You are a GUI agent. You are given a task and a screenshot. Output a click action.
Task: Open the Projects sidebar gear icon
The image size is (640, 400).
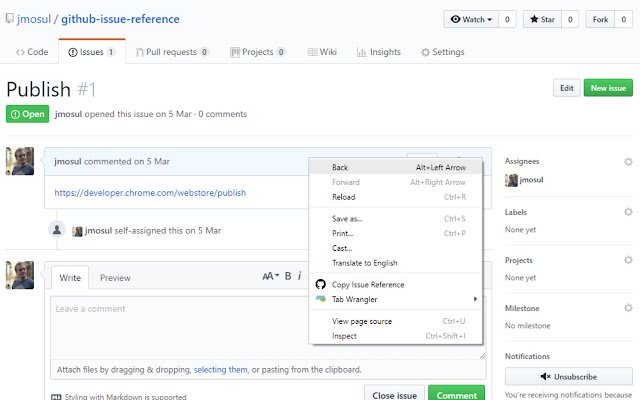628,260
